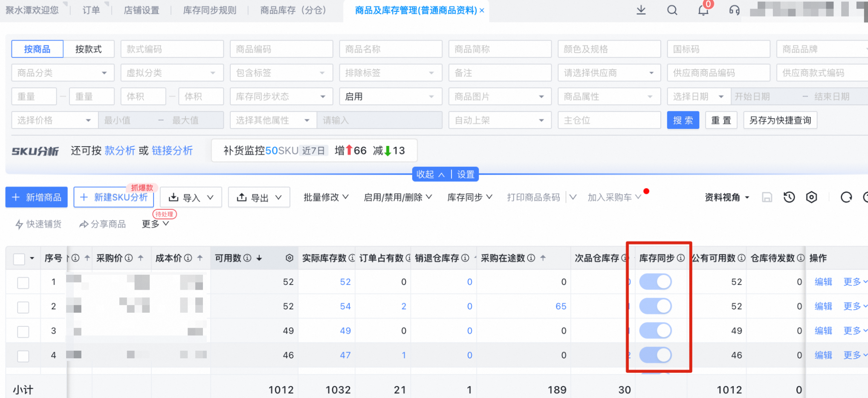
Task: Open the 款分析 link
Action: tap(120, 151)
